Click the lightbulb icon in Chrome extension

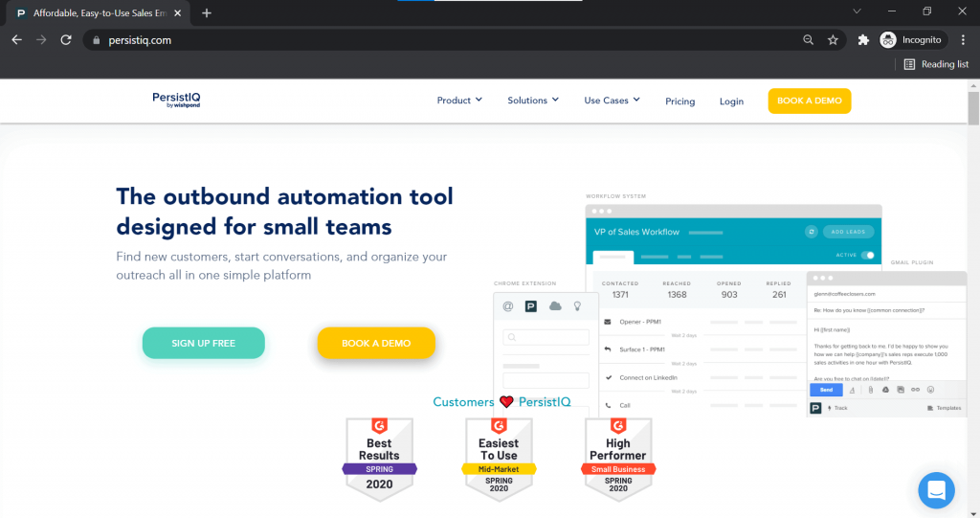click(x=577, y=306)
